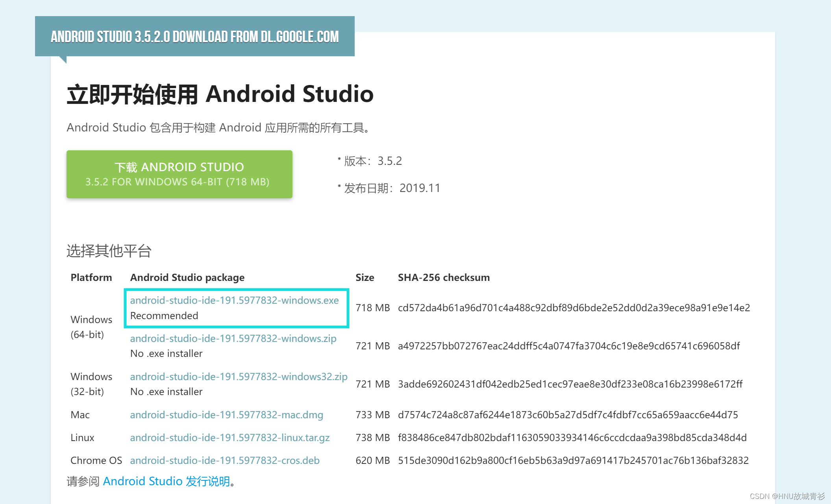Viewport: 831px width, 504px height.
Task: Click the windows32.zip checksum value
Action: pos(570,384)
